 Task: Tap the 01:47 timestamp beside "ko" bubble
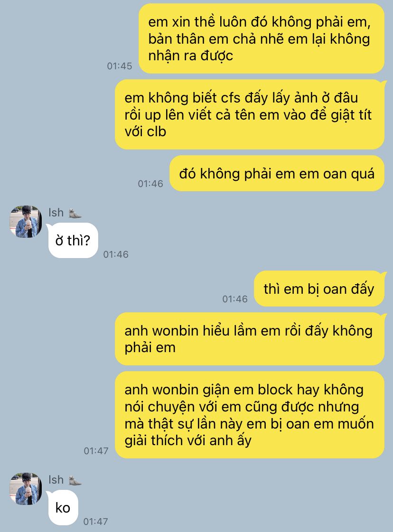coord(96,521)
